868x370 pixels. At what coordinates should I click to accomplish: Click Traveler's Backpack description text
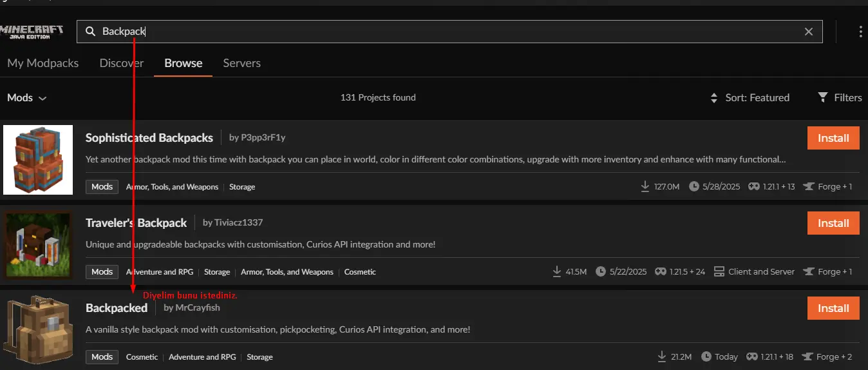pyautogui.click(x=260, y=244)
